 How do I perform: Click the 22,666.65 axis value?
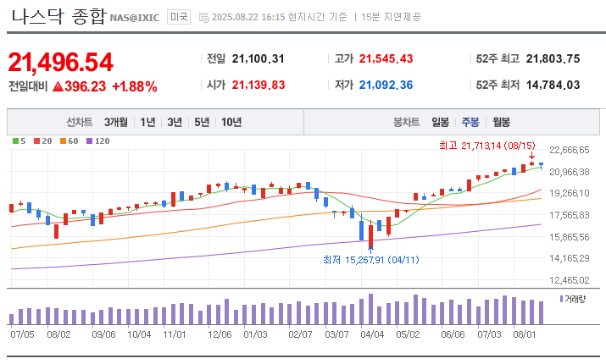click(570, 150)
